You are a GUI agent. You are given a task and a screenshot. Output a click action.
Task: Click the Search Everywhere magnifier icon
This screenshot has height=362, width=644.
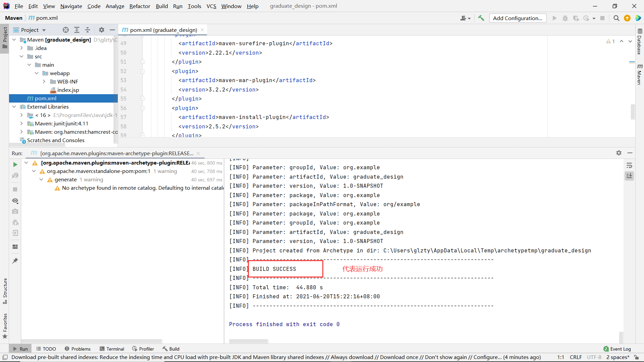[x=616, y=18]
